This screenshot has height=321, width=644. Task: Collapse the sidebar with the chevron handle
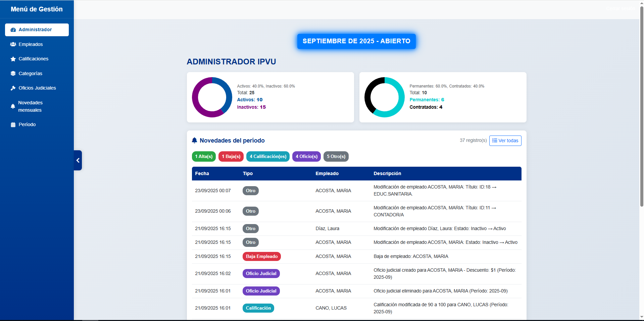[78, 160]
